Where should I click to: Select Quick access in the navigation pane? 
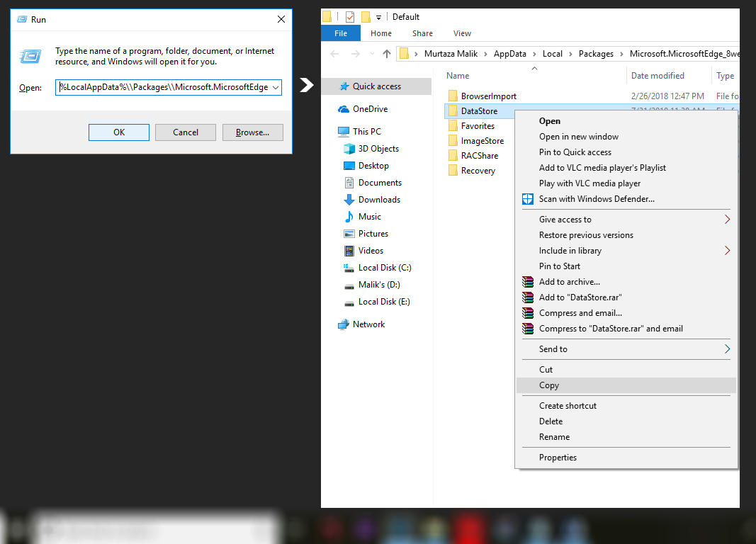[x=376, y=86]
